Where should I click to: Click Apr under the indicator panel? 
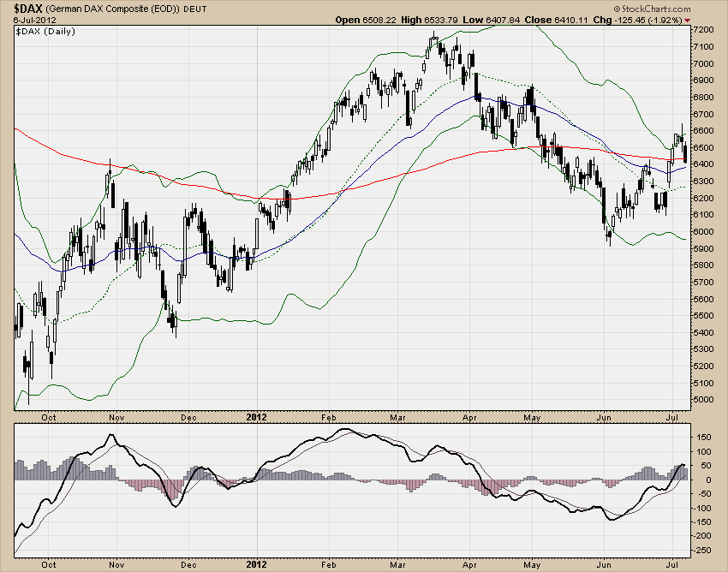(469, 565)
